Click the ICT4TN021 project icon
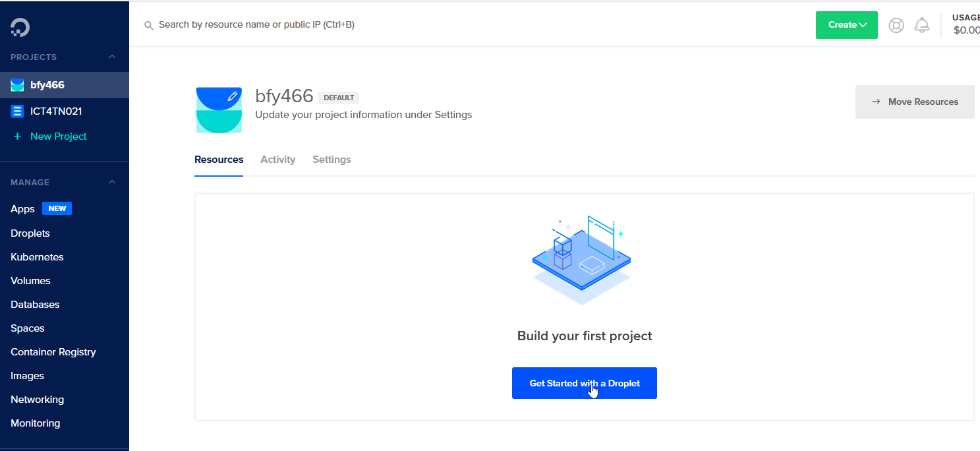980x451 pixels. 17,111
